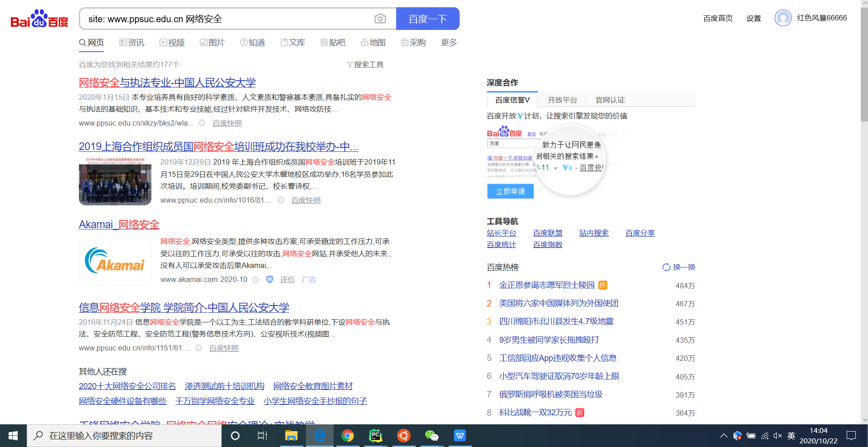Open the notification center icon
Screen dimensions: 868x447
click(851, 436)
